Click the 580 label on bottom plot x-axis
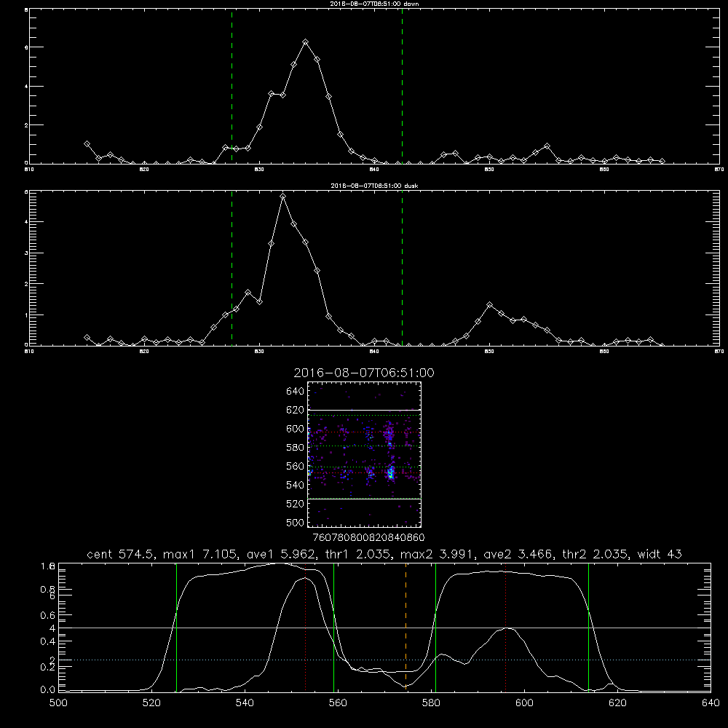Viewport: 728px width, 728px height. coord(431,703)
